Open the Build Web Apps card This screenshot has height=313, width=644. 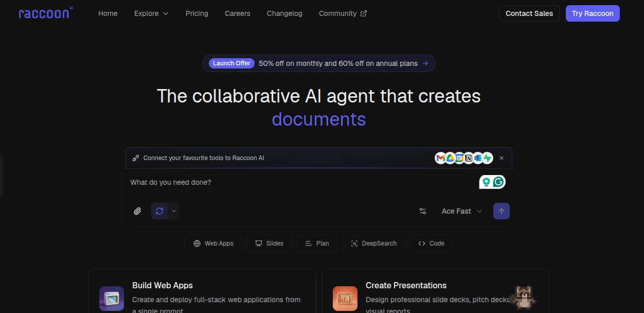202,291
